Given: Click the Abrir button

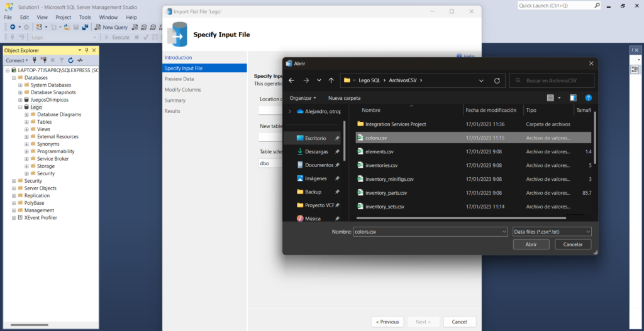Looking at the screenshot, I should pyautogui.click(x=531, y=244).
